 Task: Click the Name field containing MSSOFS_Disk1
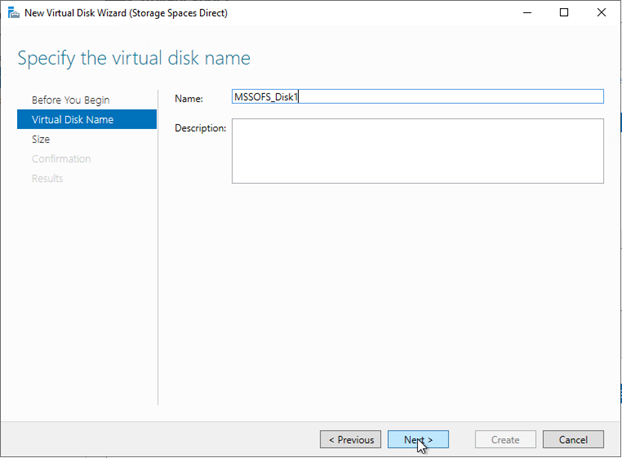click(x=417, y=97)
